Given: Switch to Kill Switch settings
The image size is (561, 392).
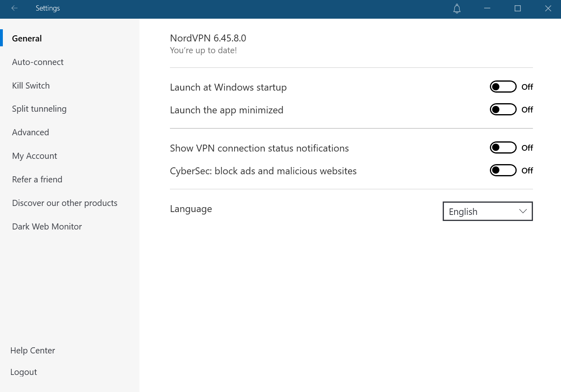Looking at the screenshot, I should coord(31,86).
